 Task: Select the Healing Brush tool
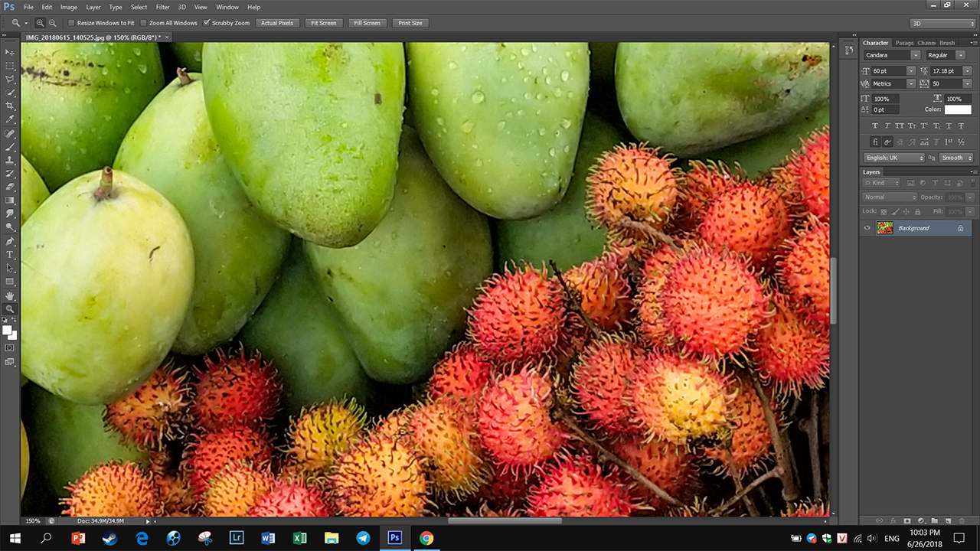(10, 132)
